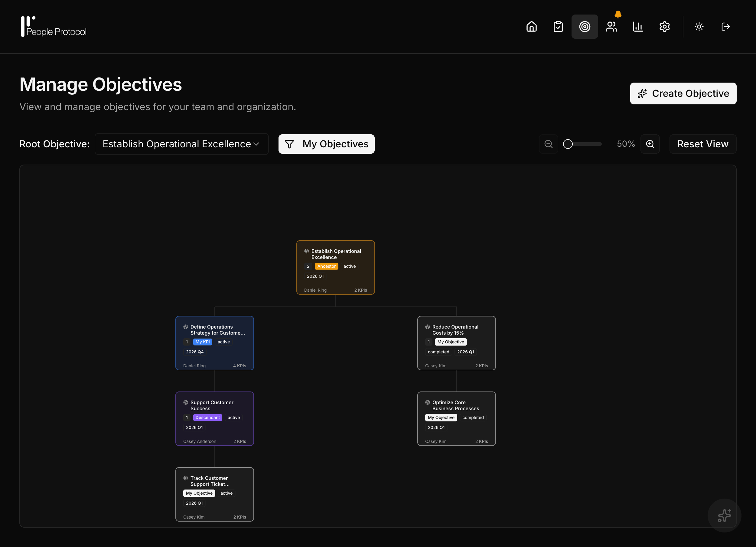This screenshot has height=547, width=756.
Task: Navigate to the Home dashboard icon
Action: (532, 27)
